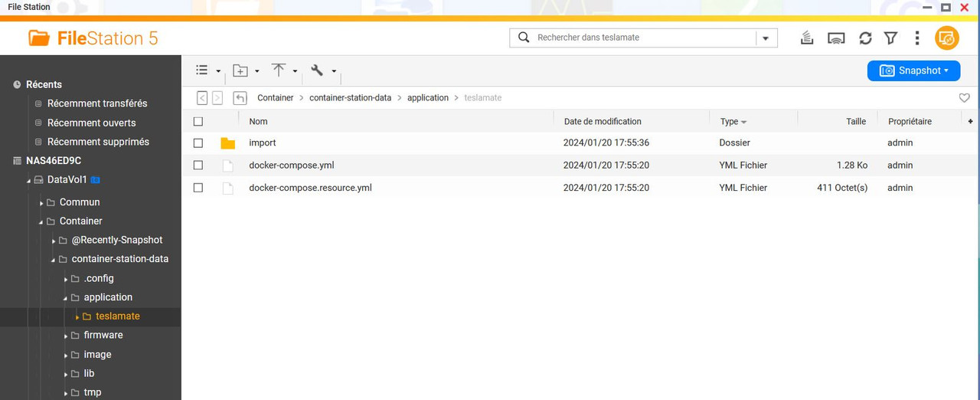Sort by Nom column header
The height and width of the screenshot is (400, 980).
[258, 121]
